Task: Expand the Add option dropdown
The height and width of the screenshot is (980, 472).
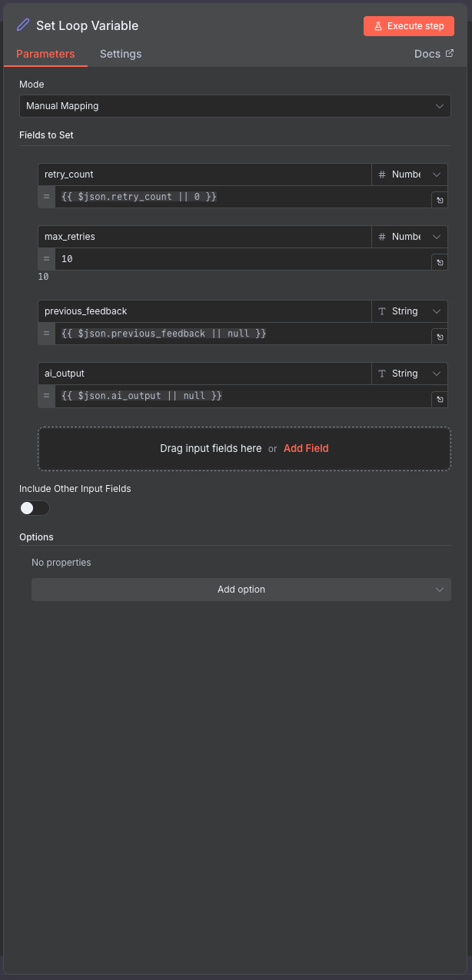Action: pyautogui.click(x=241, y=590)
